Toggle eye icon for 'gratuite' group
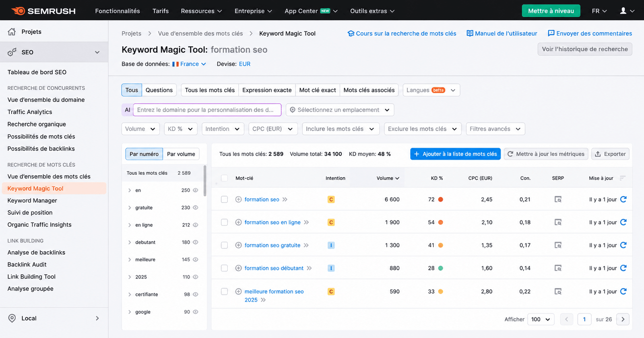This screenshot has width=644, height=338. coord(196,207)
